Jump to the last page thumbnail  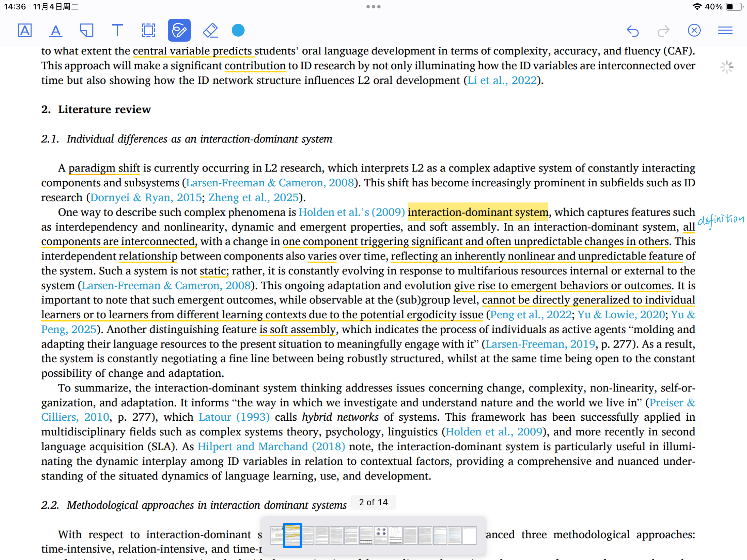470,535
